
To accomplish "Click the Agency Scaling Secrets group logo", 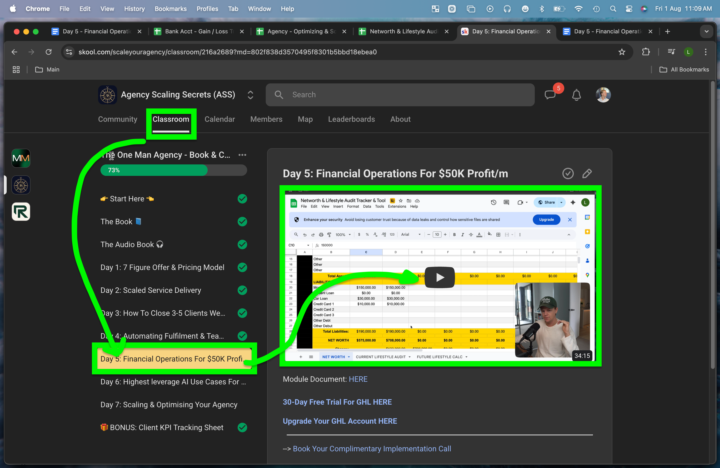I will [x=107, y=95].
